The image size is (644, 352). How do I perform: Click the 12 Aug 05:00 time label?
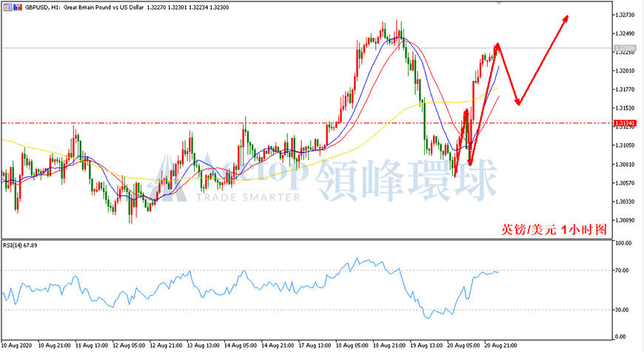pyautogui.click(x=129, y=345)
